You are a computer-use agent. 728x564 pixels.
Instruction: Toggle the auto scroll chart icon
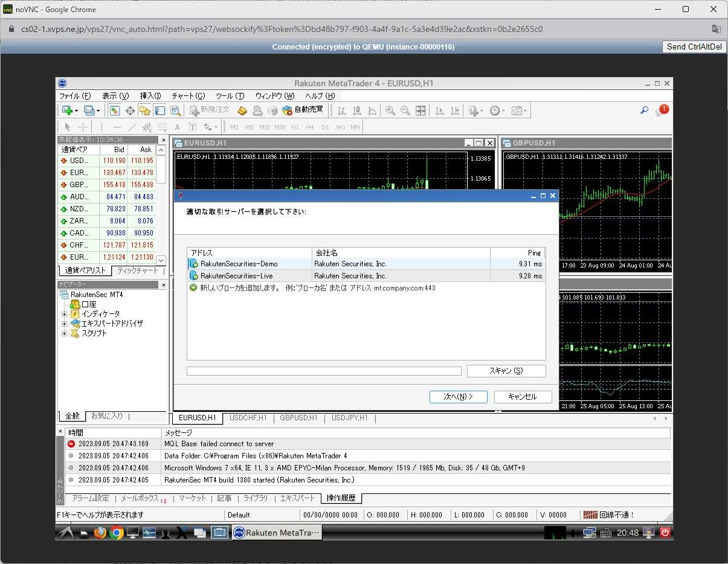pos(439,111)
